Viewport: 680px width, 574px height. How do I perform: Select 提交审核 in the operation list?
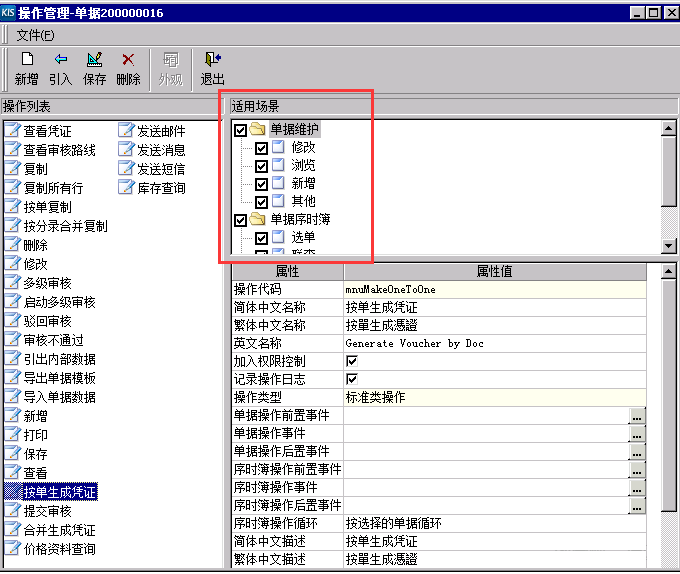pyautogui.click(x=47, y=511)
